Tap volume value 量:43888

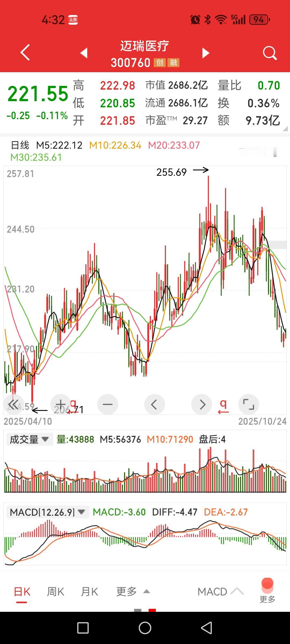pos(75,440)
